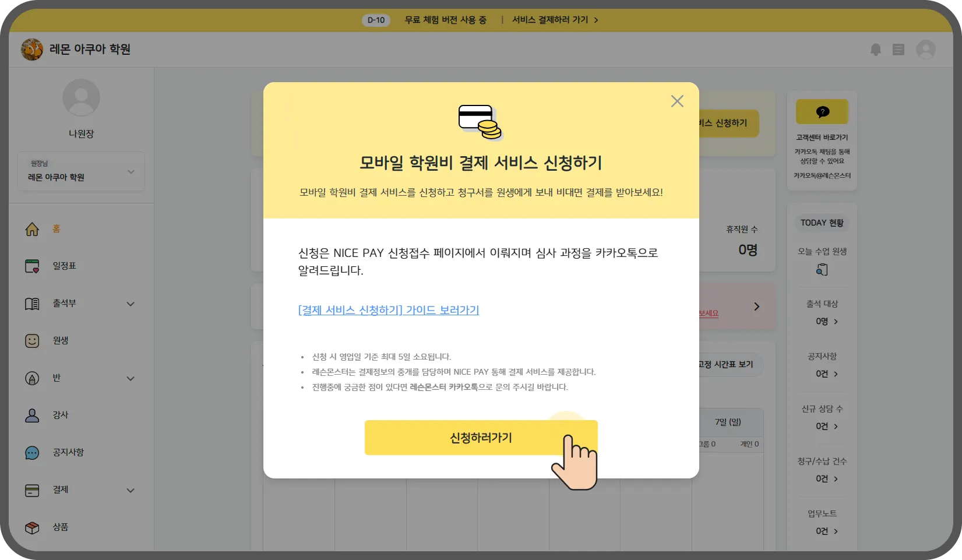Click the 무료 체험 버전 사용 중 text
Image resolution: width=962 pixels, height=560 pixels.
(446, 20)
